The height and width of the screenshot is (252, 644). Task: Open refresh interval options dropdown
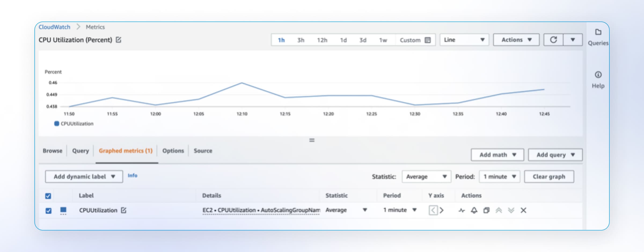tap(573, 40)
